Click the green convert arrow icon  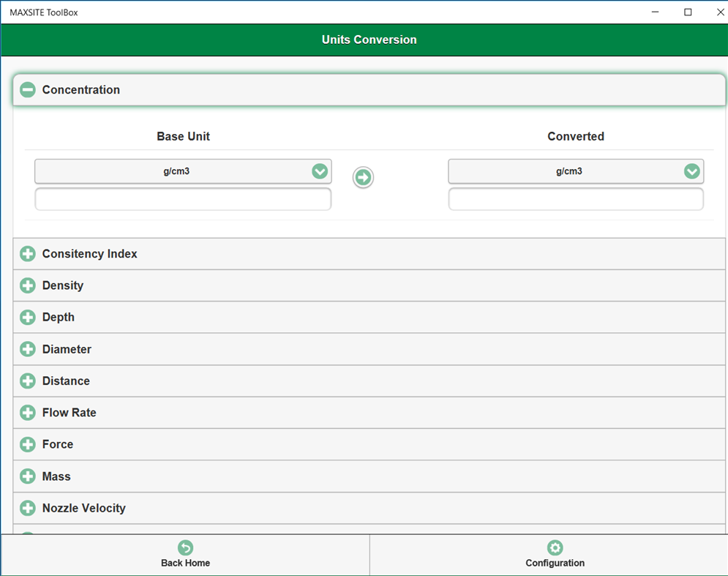click(x=363, y=177)
